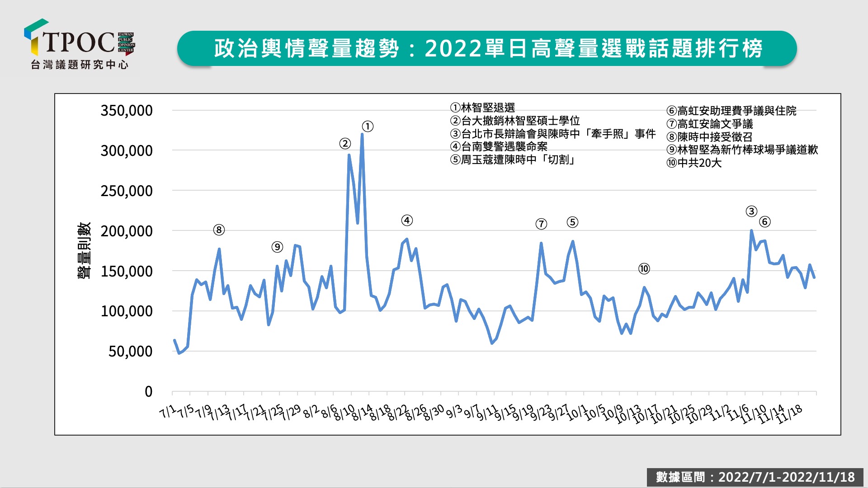Image resolution: width=868 pixels, height=488 pixels.
Task: Click legend entry ①林智堅退選
Action: [x=482, y=108]
